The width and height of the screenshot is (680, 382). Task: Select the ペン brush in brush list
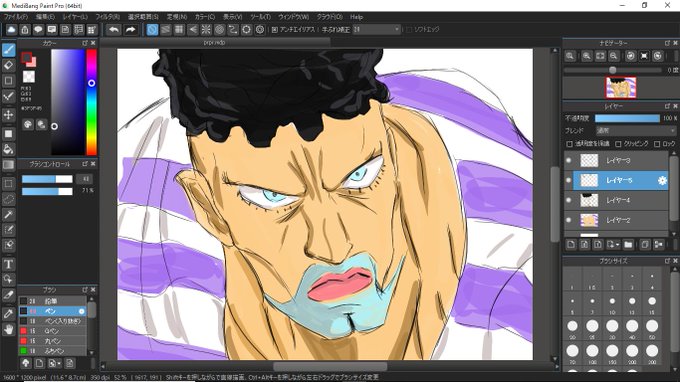[52, 311]
